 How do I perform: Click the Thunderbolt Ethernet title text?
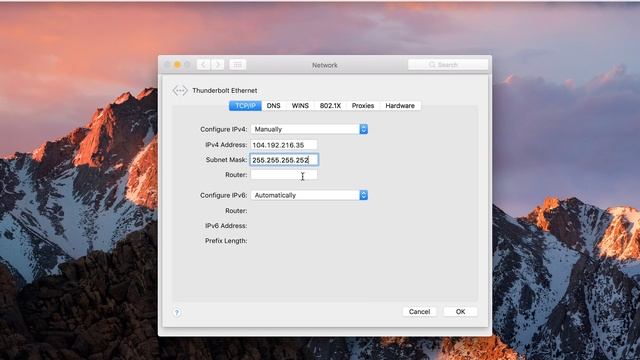coord(224,90)
